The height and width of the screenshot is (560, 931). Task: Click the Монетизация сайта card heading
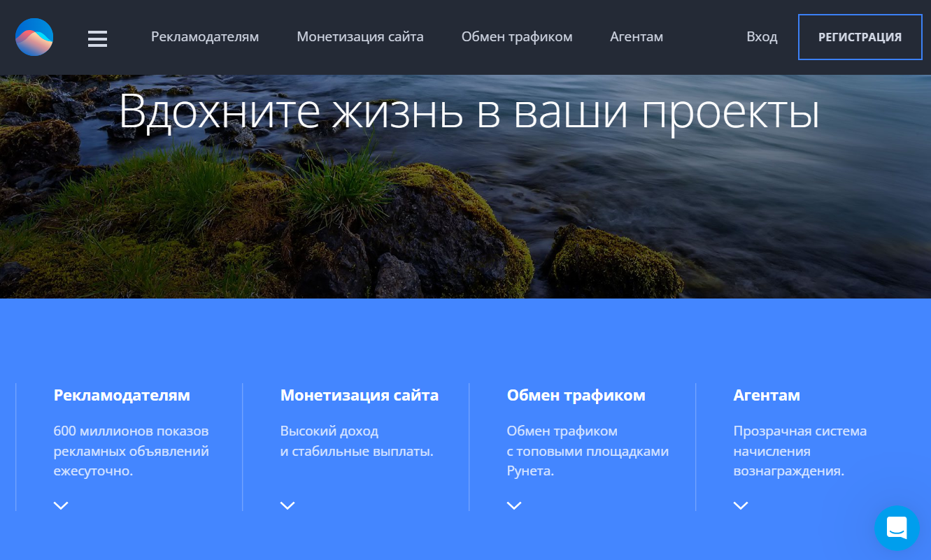(x=360, y=396)
